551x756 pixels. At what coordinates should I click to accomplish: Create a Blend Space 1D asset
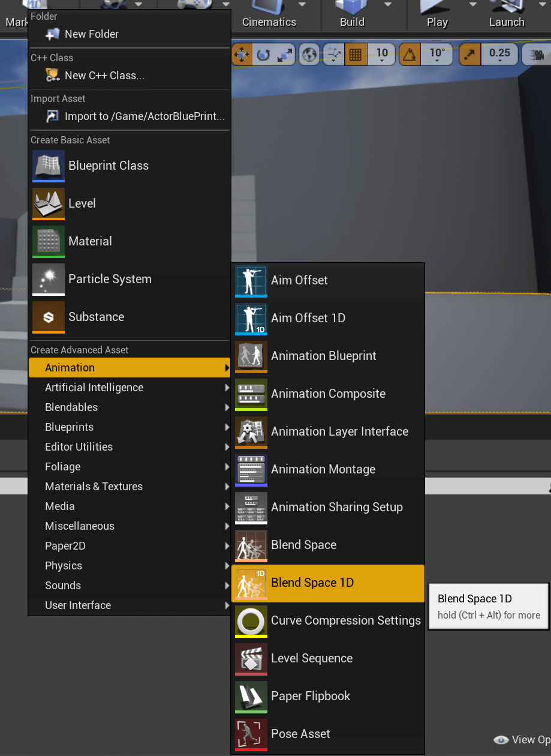328,583
